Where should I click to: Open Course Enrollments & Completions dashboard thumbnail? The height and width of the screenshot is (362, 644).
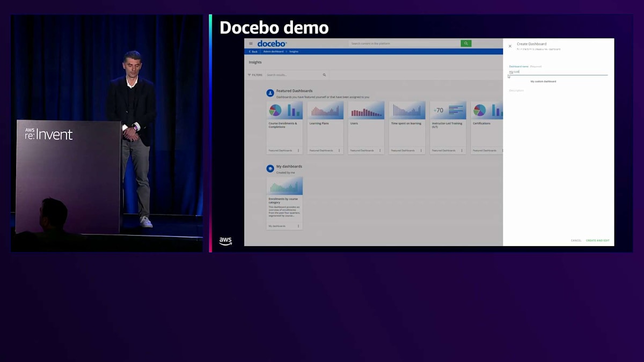(x=284, y=110)
